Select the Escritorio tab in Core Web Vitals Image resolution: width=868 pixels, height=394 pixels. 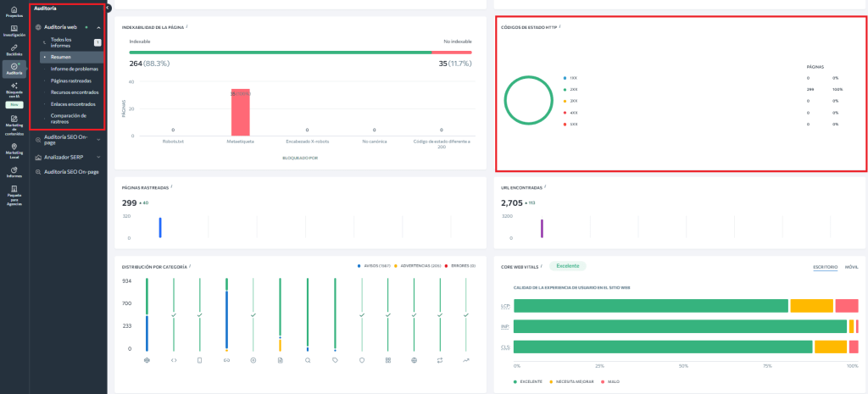click(x=825, y=267)
